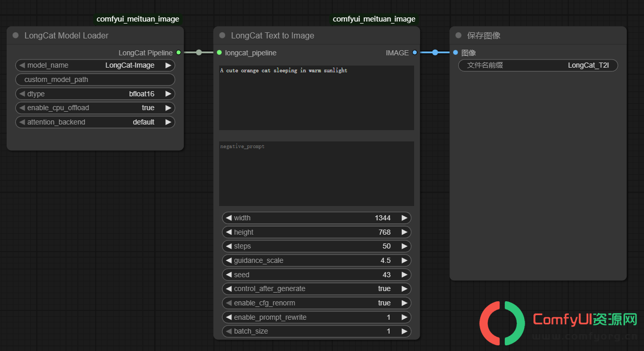Click the prompt text box about the orange cat
644x351 pixels.
[316, 97]
